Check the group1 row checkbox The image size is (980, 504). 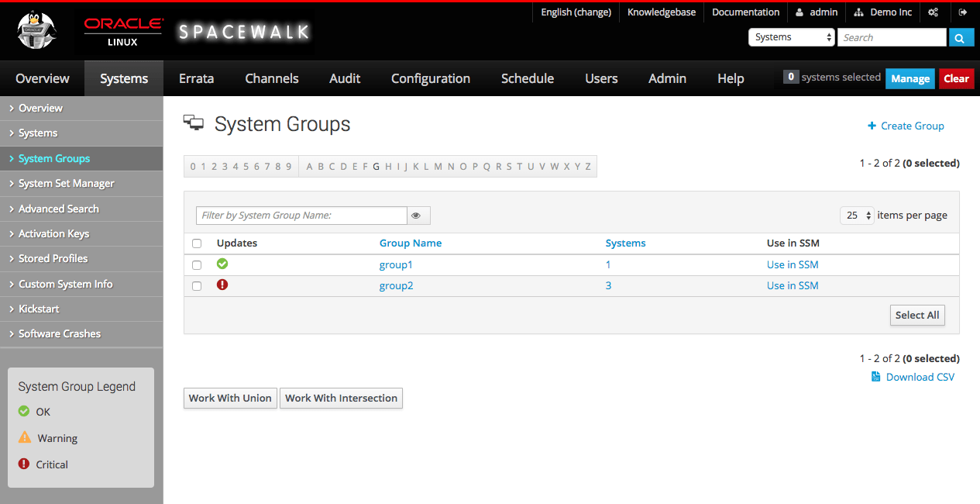coord(197,265)
